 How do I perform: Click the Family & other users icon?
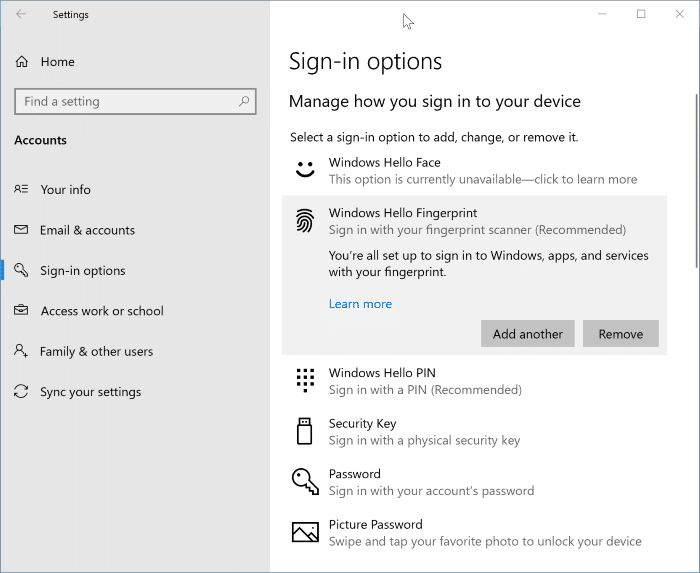(x=21, y=351)
